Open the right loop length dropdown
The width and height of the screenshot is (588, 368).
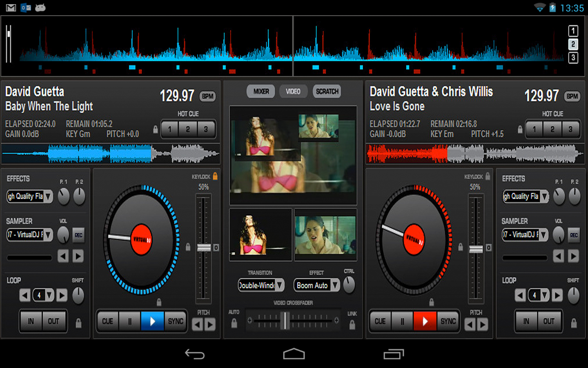(539, 295)
